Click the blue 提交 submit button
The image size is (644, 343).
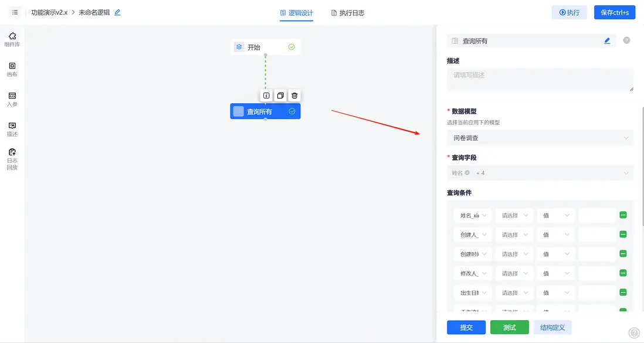click(466, 327)
